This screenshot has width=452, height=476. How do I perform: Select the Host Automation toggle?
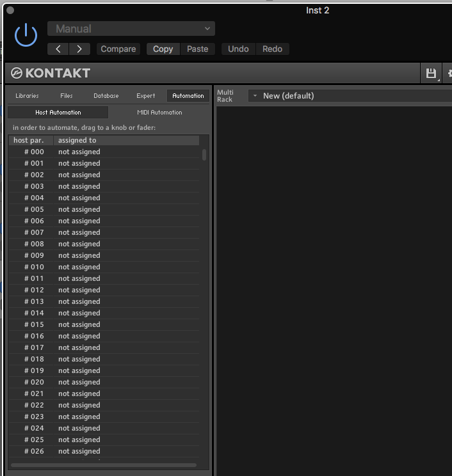58,113
